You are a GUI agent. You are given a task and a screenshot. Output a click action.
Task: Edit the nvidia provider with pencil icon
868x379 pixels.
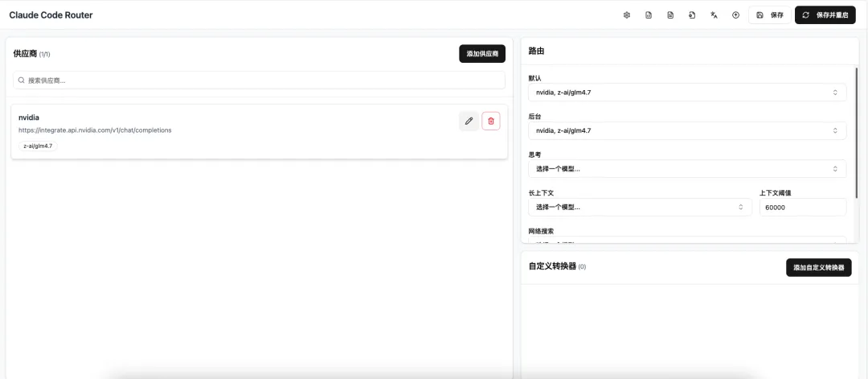(469, 121)
